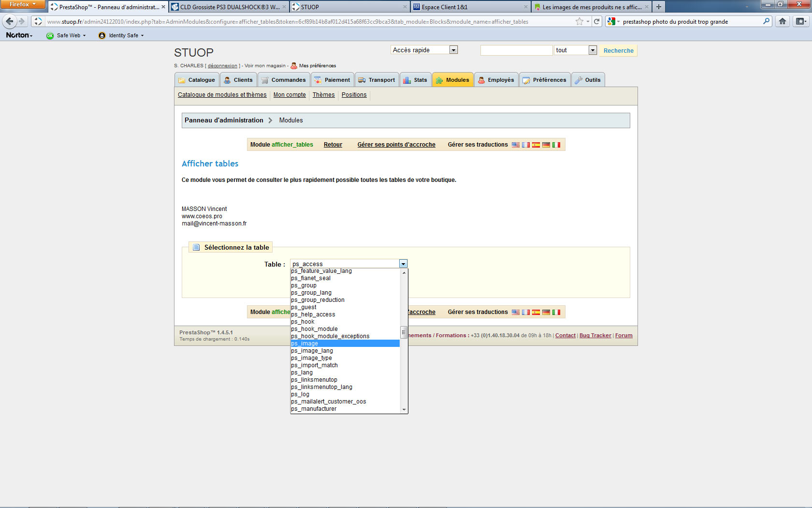The image size is (812, 508).
Task: Open the Accès rapide dropdown
Action: (x=453, y=50)
